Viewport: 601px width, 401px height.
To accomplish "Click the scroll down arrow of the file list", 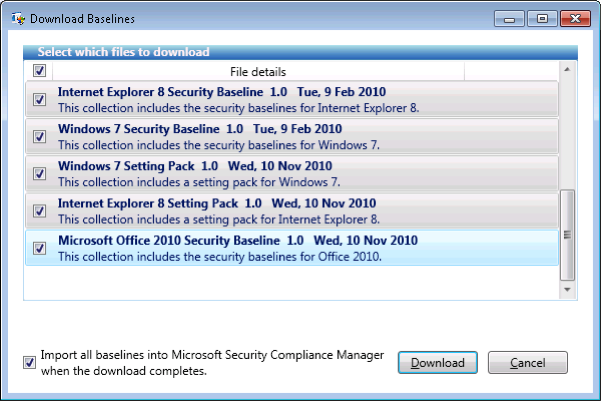I will [567, 290].
